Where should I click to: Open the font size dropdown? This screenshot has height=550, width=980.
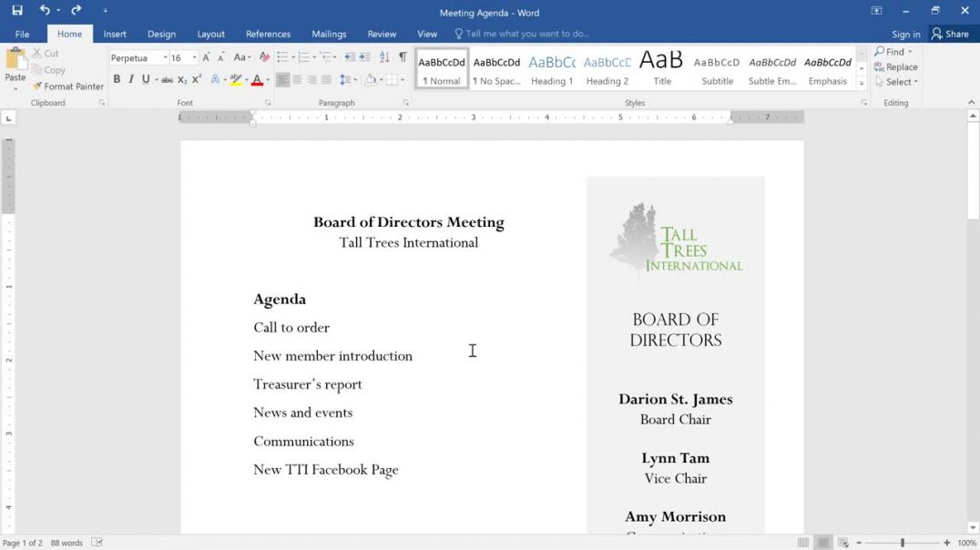(194, 57)
